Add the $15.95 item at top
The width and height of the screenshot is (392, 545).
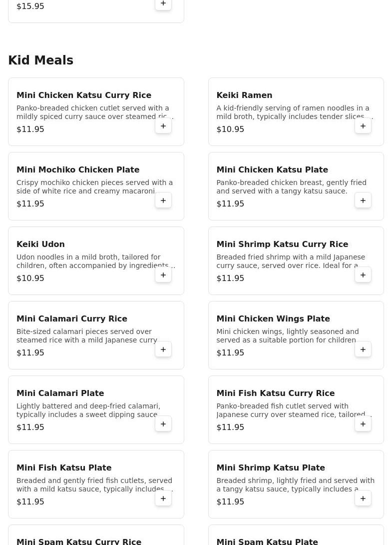point(163,3)
